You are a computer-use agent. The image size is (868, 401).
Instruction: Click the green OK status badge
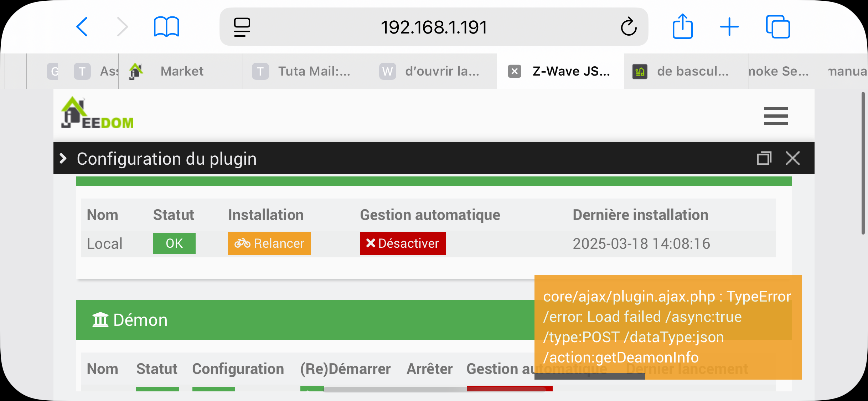click(174, 243)
